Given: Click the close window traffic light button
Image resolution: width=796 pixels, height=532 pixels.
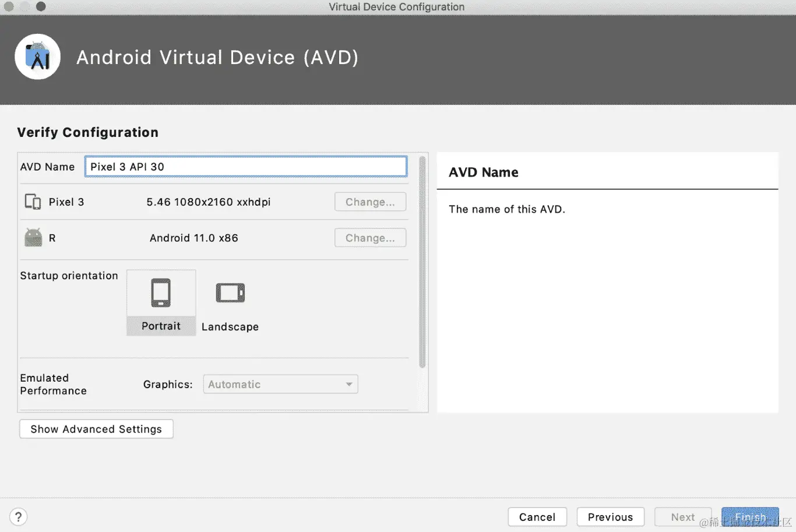Looking at the screenshot, I should point(9,6).
